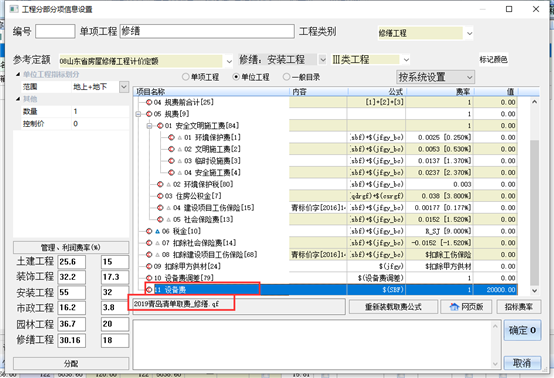Click red icon beside 05 社会保险费[13]
This screenshot has height=378, width=554.
(x=160, y=219)
